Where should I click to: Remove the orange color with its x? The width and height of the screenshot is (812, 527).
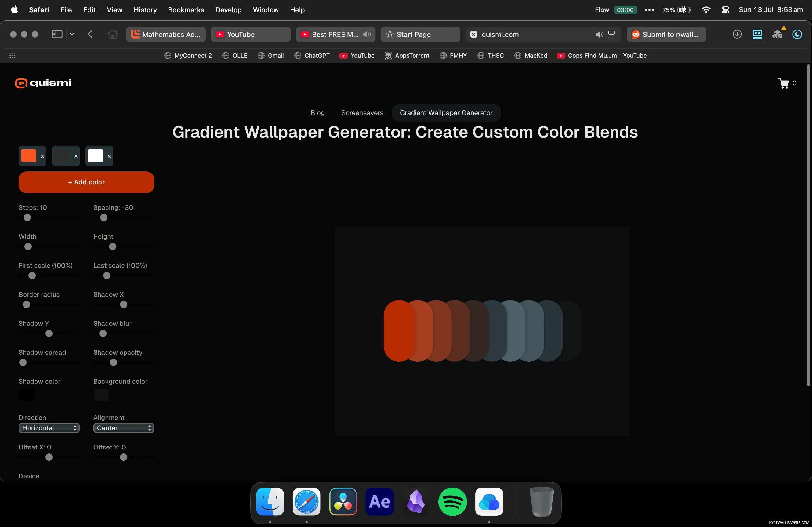point(42,156)
